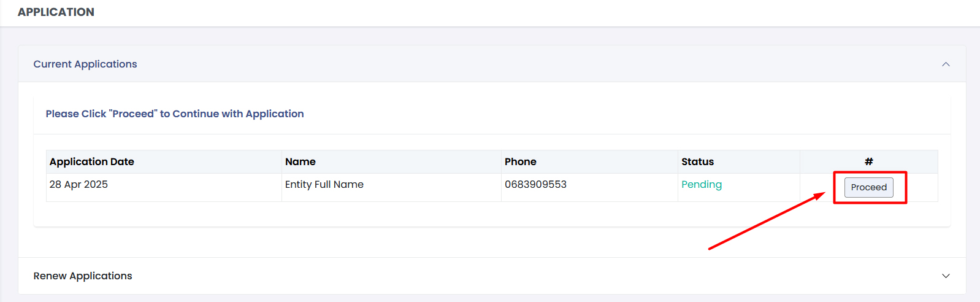Click the Status column header
This screenshot has width=980, height=302.
pos(697,161)
